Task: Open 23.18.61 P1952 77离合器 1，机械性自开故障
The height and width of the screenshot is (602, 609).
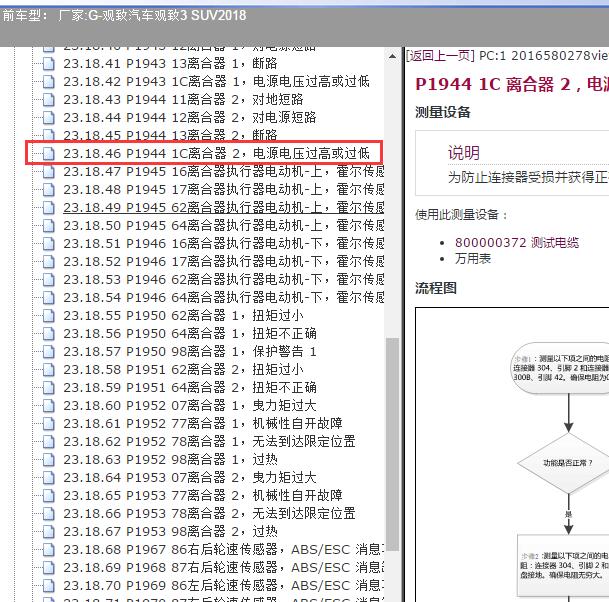Action: (x=203, y=423)
